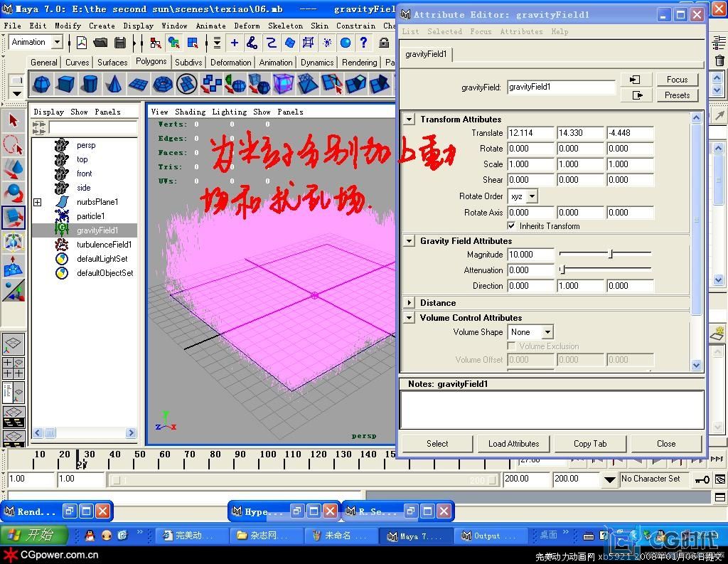Image resolution: width=728 pixels, height=564 pixels.
Task: Click the output connections arrow button
Action: (x=637, y=95)
